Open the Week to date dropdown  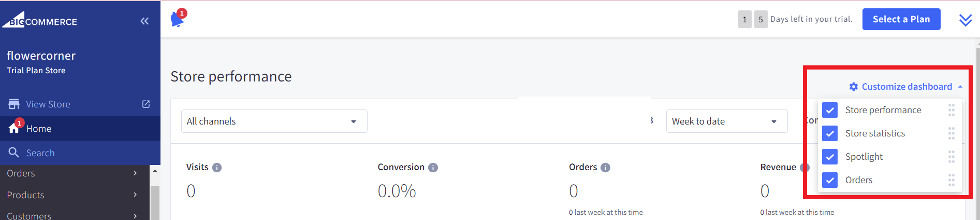pos(727,121)
